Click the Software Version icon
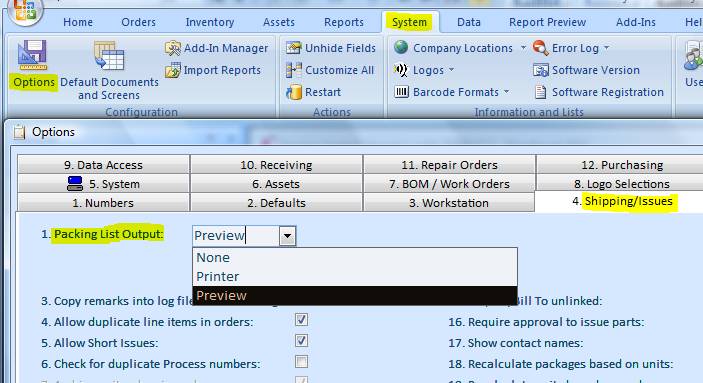The height and width of the screenshot is (383, 703). [541, 70]
